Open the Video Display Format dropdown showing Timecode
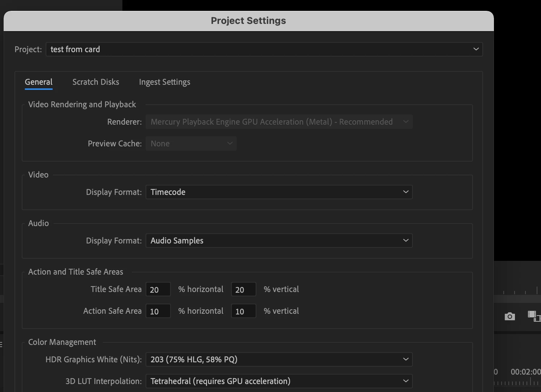Image resolution: width=541 pixels, height=392 pixels. coord(279,192)
